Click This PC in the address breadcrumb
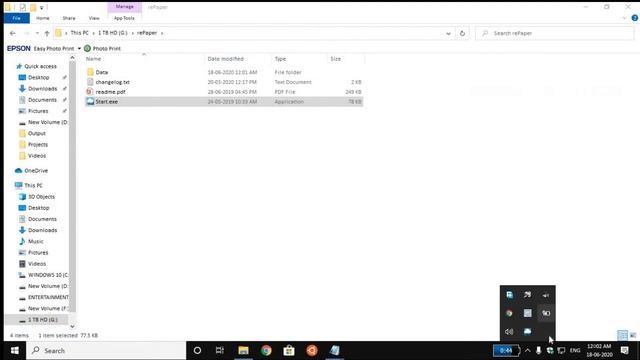The image size is (640, 360). pyautogui.click(x=79, y=33)
